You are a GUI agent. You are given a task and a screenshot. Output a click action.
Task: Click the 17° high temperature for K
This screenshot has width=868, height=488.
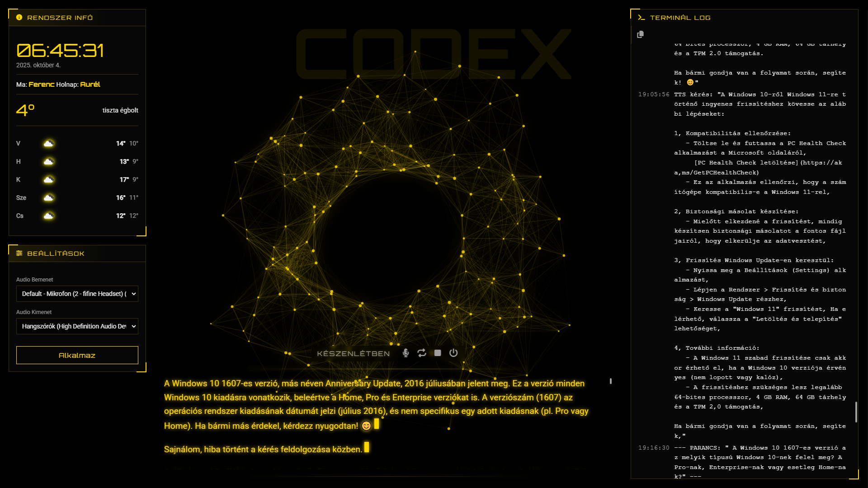pyautogui.click(x=124, y=179)
